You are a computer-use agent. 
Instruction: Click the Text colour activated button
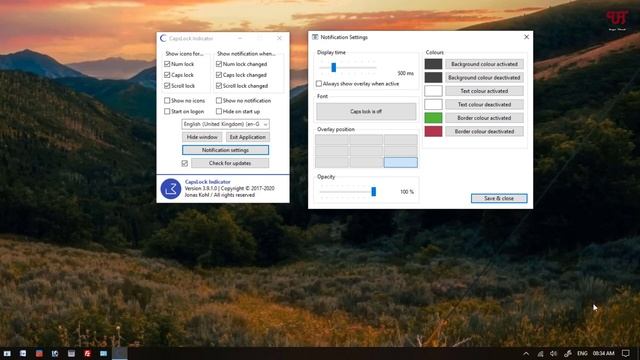tap(484, 91)
